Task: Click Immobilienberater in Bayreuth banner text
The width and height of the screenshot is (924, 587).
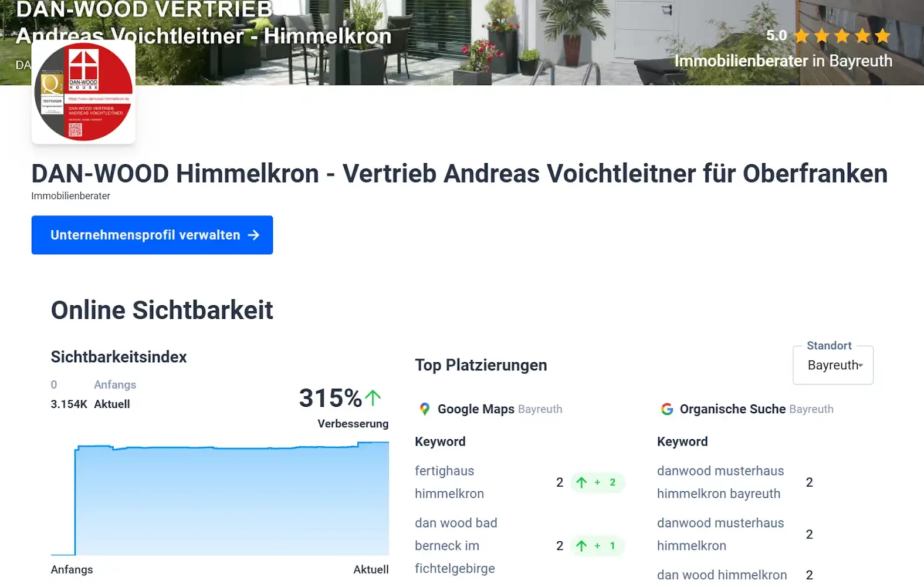Action: point(783,61)
